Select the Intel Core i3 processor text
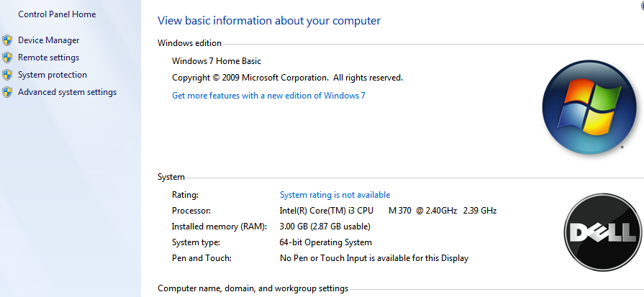 coord(388,211)
